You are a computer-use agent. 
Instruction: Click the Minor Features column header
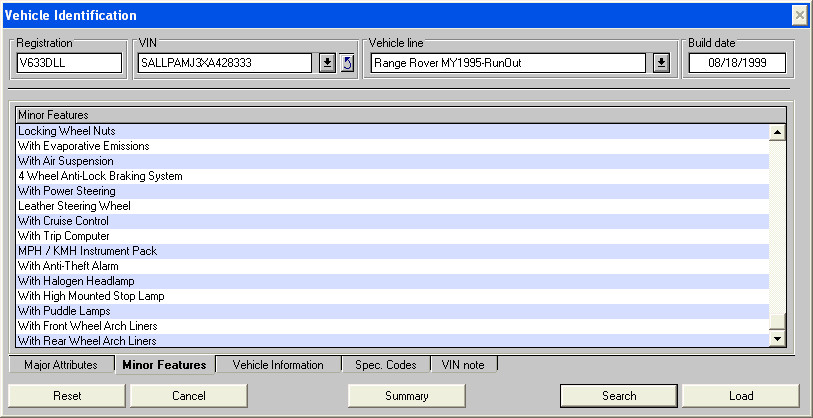click(401, 115)
